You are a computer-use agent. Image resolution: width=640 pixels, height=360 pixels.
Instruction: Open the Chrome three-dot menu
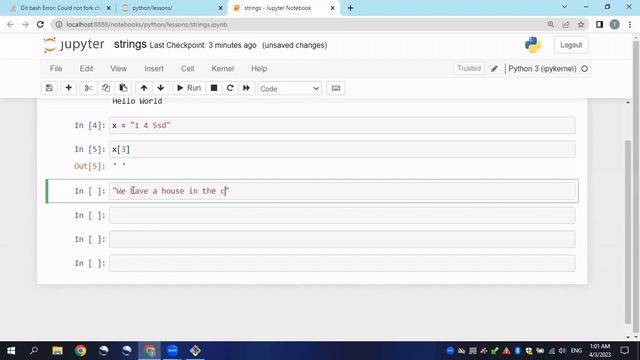630,24
